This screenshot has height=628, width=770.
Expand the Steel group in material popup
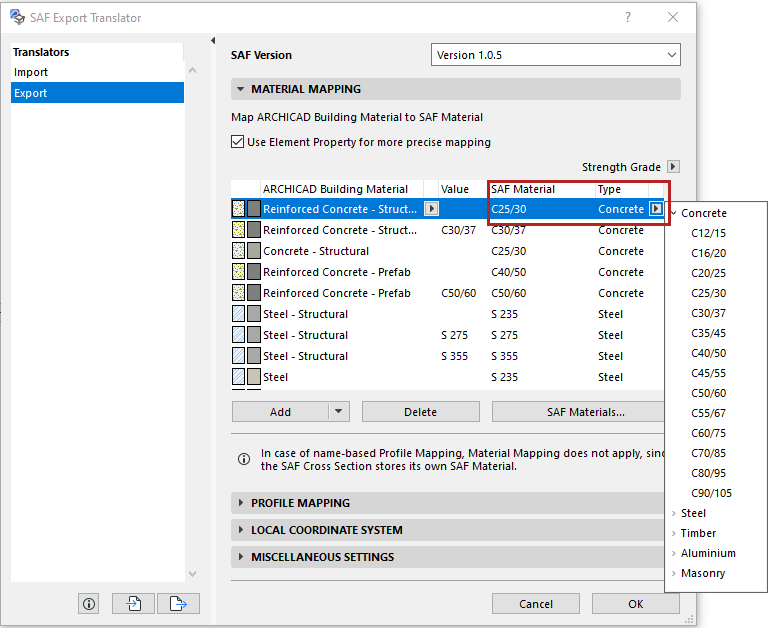[674, 513]
